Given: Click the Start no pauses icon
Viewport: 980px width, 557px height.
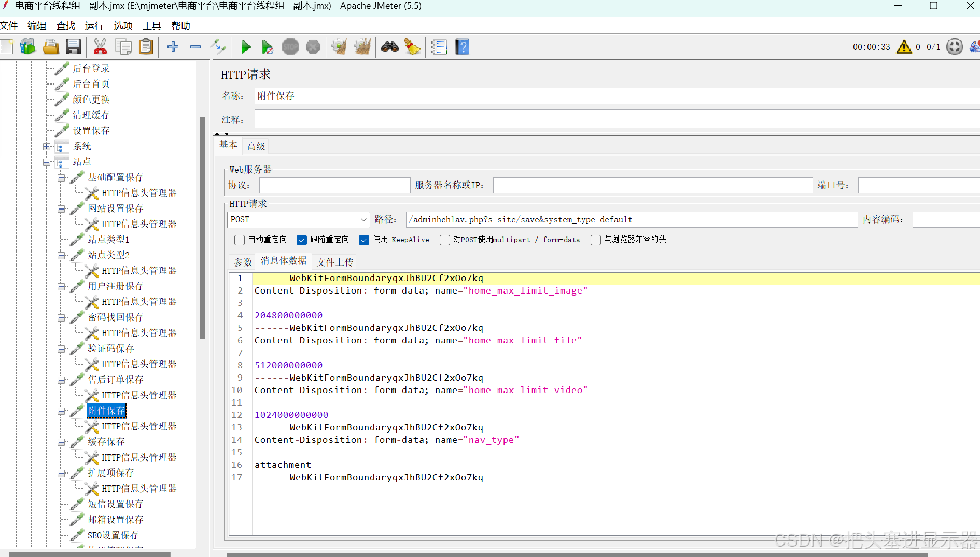Looking at the screenshot, I should coord(268,47).
